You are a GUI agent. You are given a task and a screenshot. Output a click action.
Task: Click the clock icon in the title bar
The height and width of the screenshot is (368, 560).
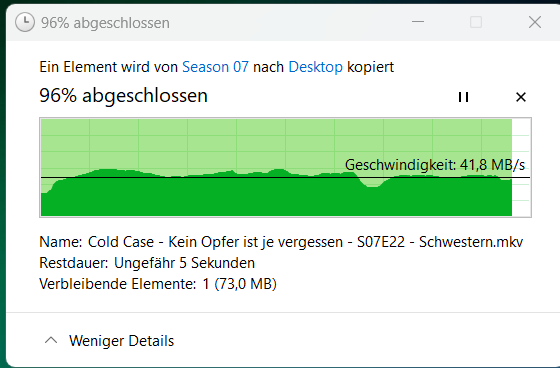click(25, 23)
